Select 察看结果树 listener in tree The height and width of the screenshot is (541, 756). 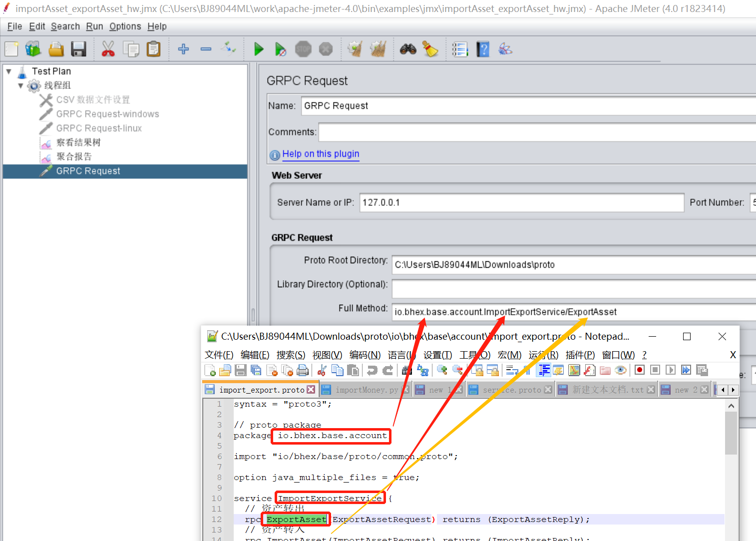tap(78, 142)
